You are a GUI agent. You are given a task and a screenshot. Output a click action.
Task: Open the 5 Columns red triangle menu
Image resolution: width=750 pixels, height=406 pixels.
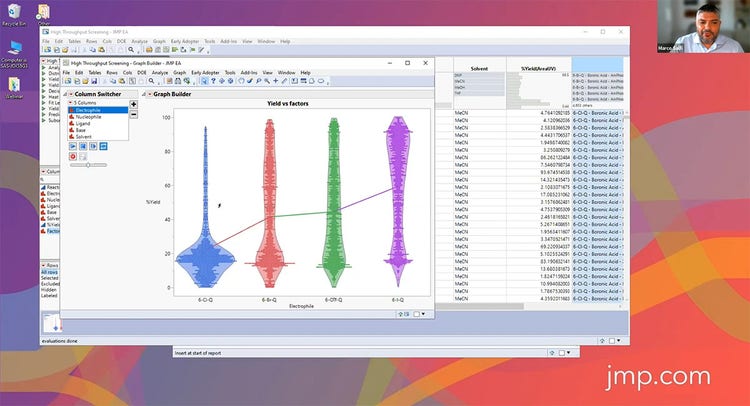(x=71, y=103)
